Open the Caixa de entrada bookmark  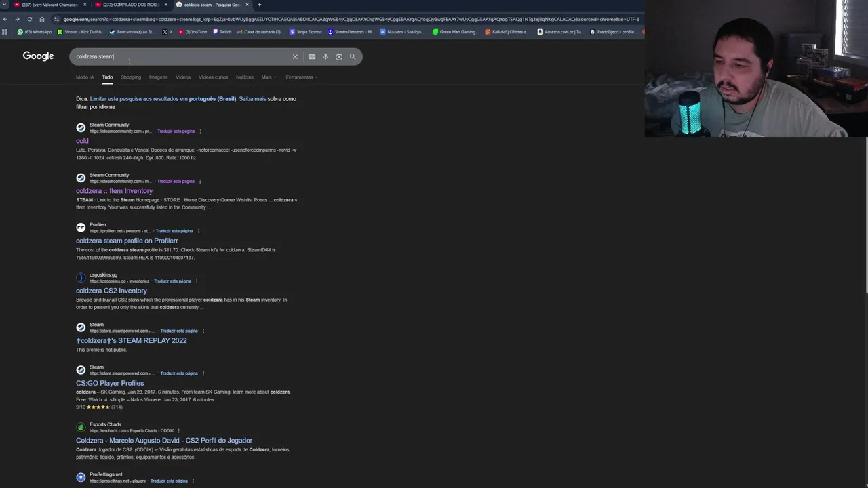coord(260,32)
